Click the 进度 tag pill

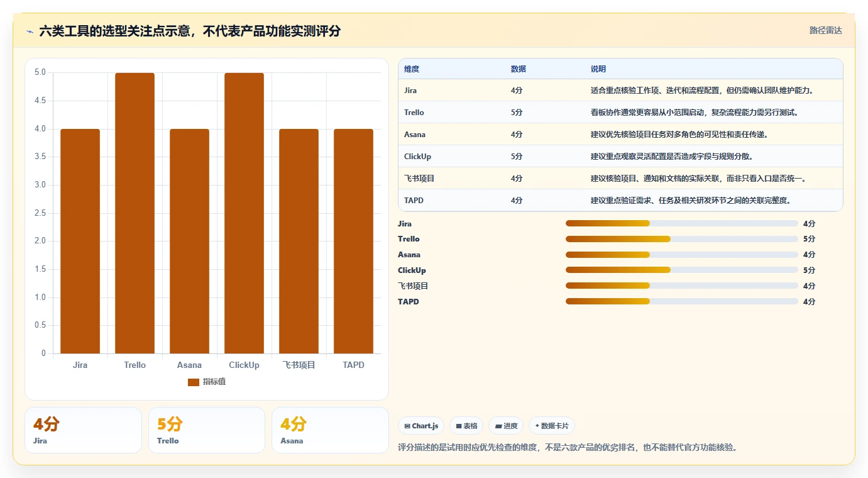(506, 426)
